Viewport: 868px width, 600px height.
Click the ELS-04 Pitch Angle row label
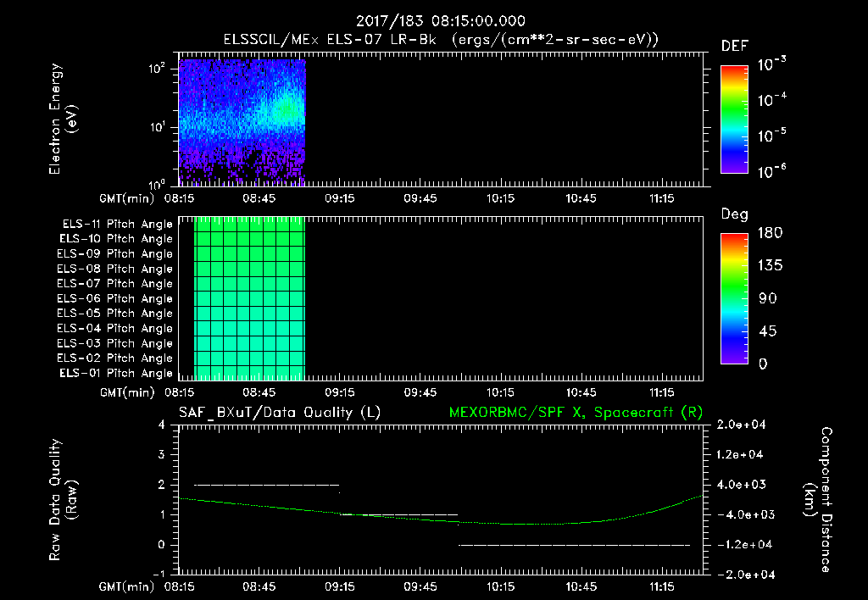[114, 328]
